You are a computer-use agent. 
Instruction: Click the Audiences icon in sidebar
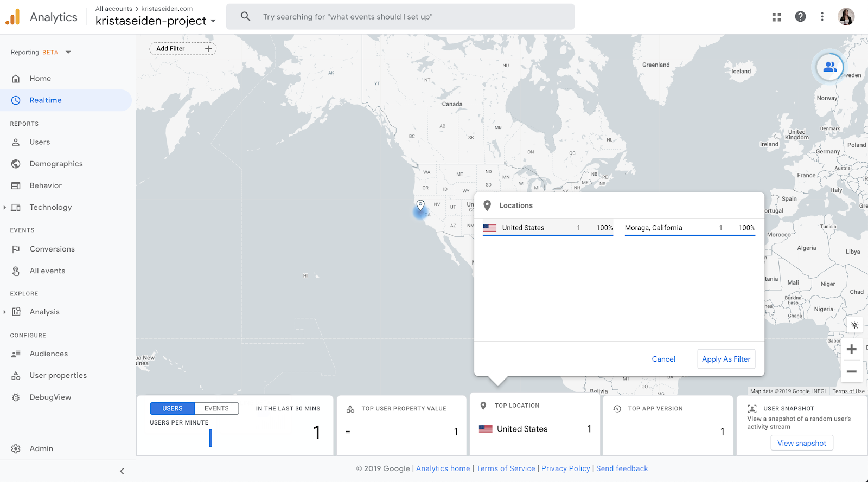click(x=16, y=354)
